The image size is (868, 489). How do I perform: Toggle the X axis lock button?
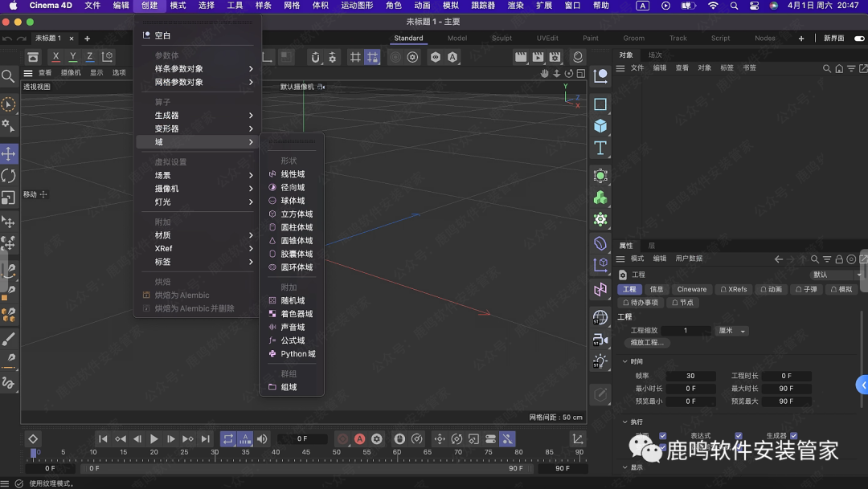coord(55,56)
